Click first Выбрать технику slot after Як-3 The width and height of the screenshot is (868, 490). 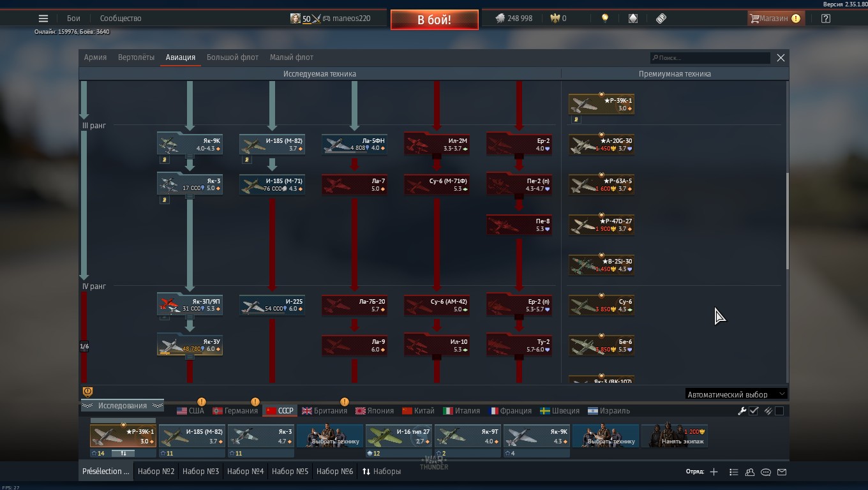pos(330,436)
